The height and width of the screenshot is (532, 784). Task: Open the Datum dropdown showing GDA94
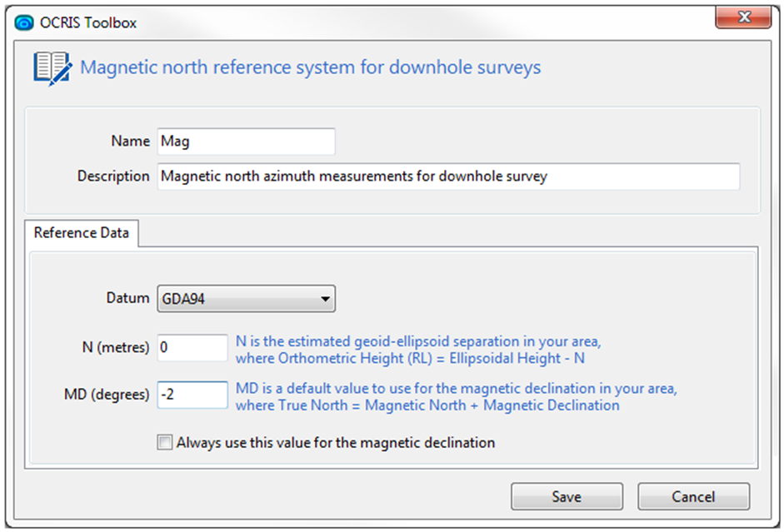(246, 299)
